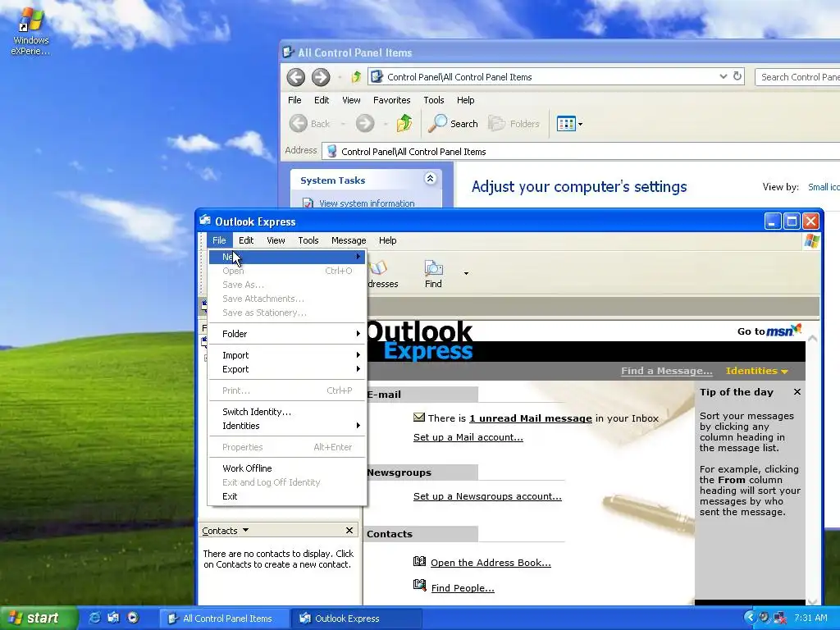Click the system tray clock
840x630 pixels.
[x=810, y=618]
